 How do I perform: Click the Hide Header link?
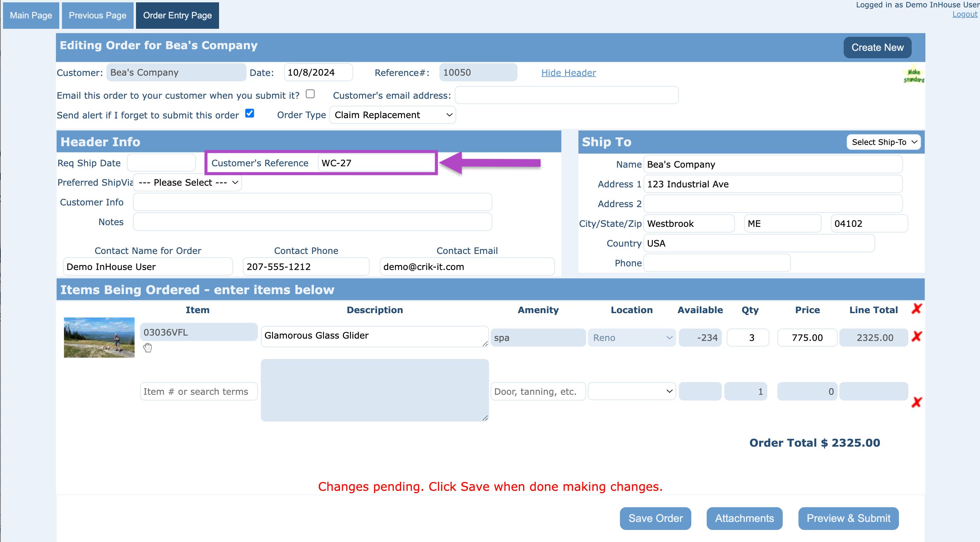point(568,73)
